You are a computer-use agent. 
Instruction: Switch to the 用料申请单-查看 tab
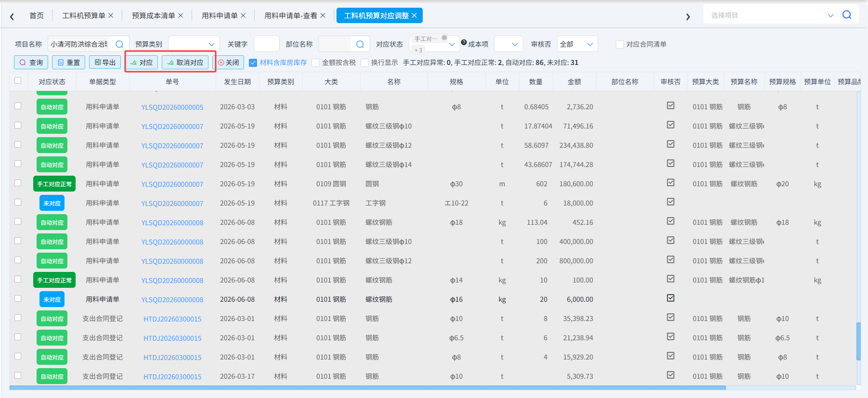tap(291, 15)
